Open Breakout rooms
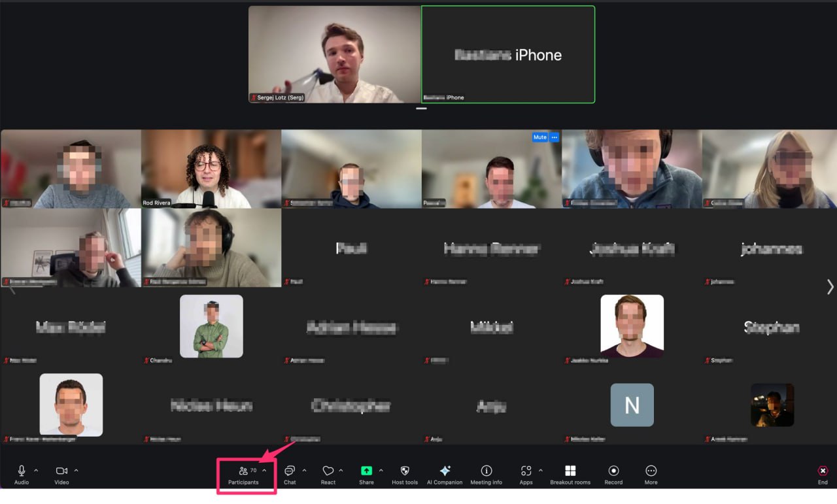This screenshot has width=837, height=504. [x=570, y=475]
